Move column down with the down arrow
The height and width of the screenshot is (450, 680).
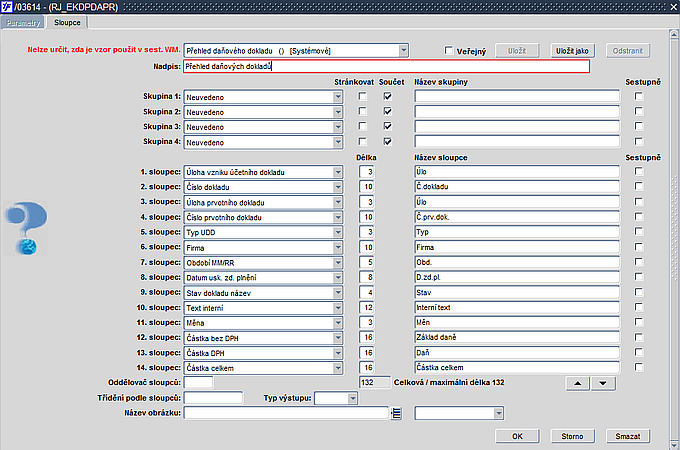[x=602, y=383]
